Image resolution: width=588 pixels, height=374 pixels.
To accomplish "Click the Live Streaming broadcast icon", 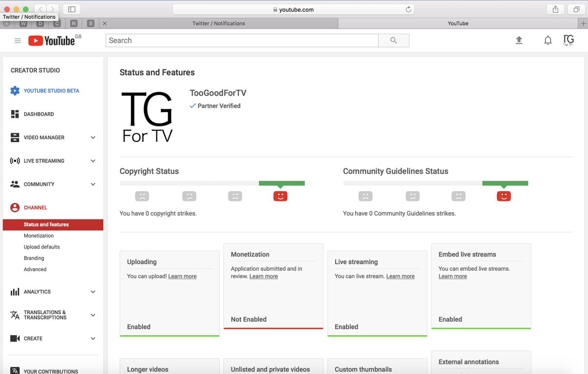I will click(x=15, y=161).
